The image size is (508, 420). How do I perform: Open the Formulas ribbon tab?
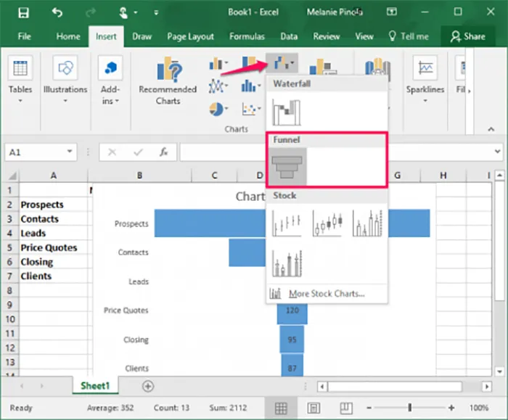click(x=247, y=36)
